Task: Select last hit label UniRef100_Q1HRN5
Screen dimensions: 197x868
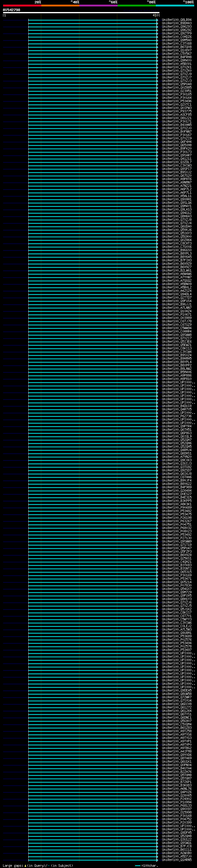Action: pyautogui.click(x=176, y=860)
